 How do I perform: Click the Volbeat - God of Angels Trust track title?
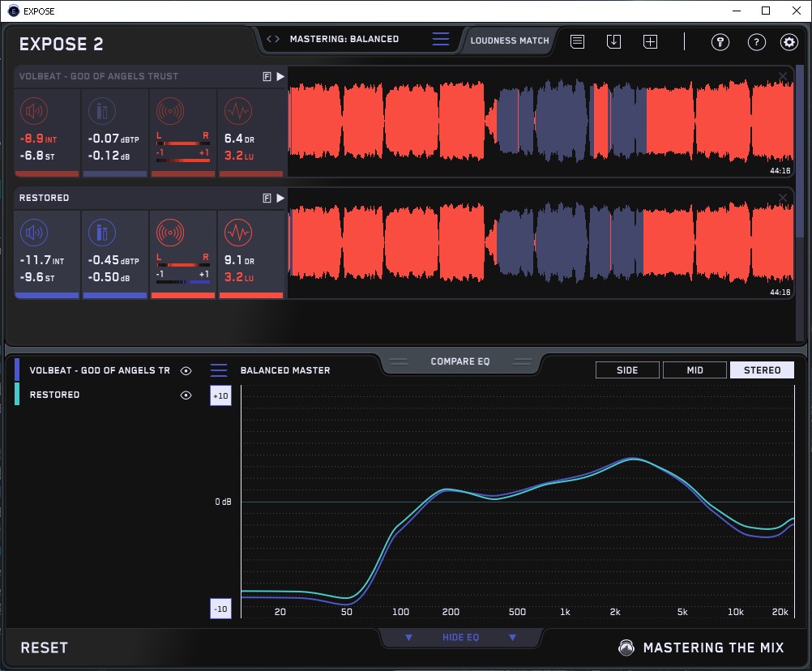[99, 76]
